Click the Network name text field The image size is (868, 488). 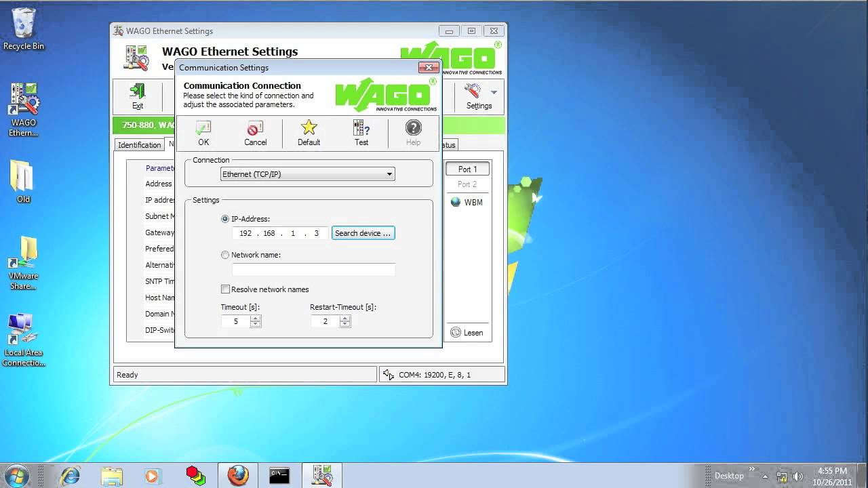(x=313, y=269)
